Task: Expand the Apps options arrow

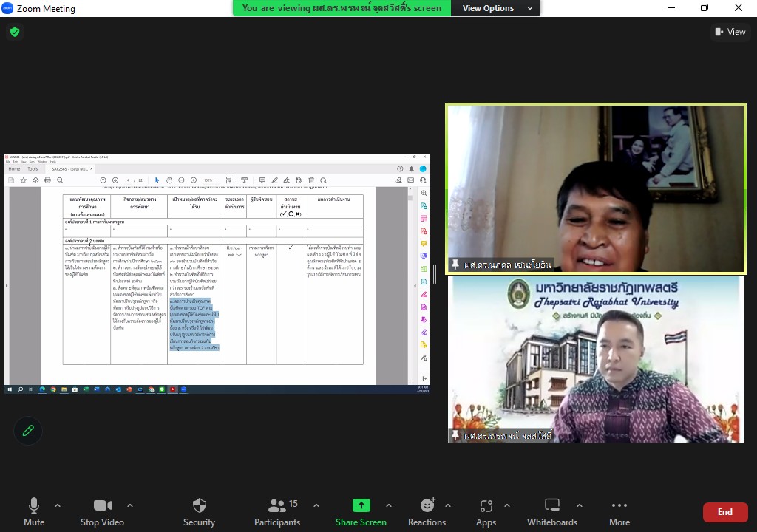Action: [507, 505]
